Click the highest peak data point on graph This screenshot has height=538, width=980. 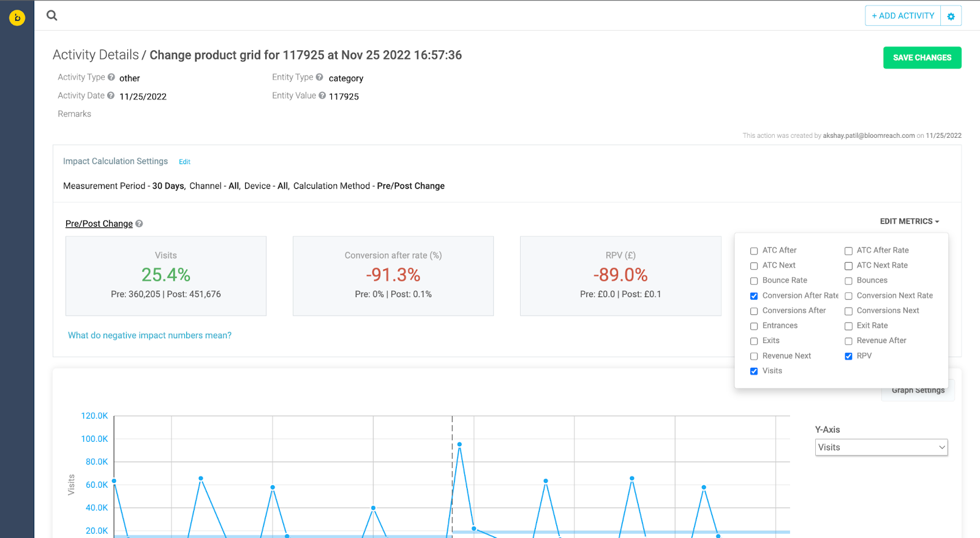click(x=459, y=444)
